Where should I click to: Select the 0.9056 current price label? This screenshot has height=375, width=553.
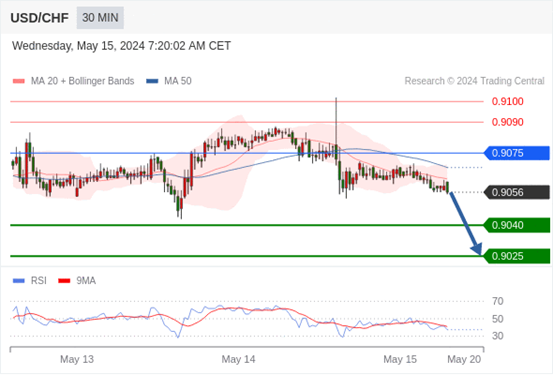pos(516,192)
